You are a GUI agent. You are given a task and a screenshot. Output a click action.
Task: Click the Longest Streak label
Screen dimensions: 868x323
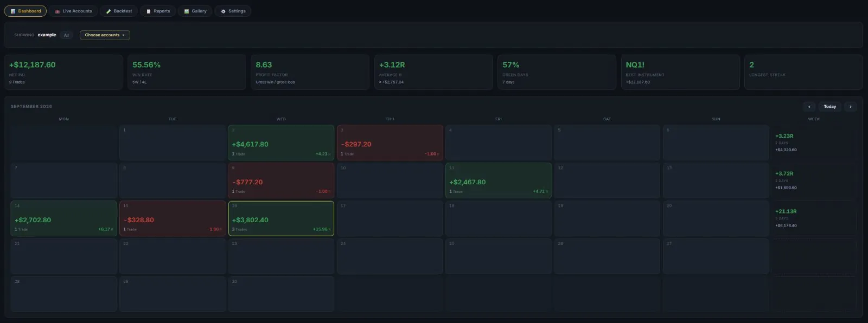pyautogui.click(x=767, y=75)
